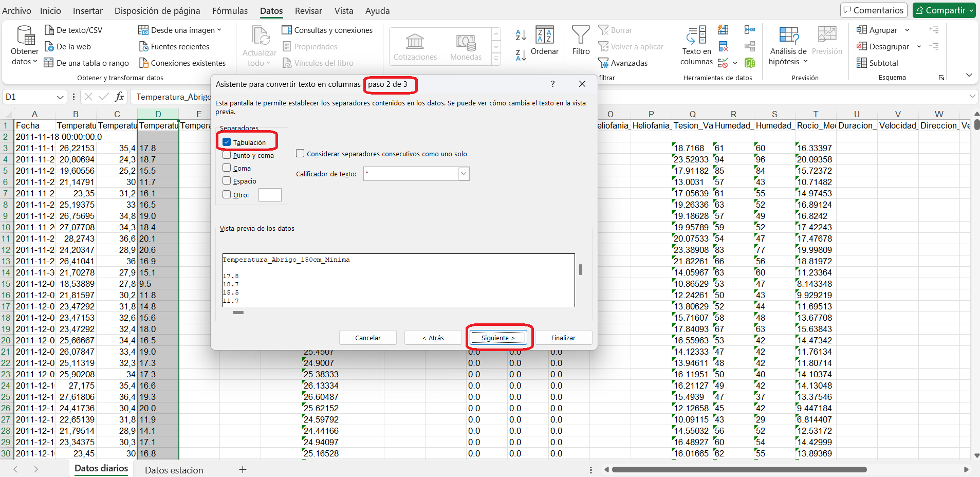The height and width of the screenshot is (477, 980).
Task: Check the Espacio separator
Action: pos(227,180)
